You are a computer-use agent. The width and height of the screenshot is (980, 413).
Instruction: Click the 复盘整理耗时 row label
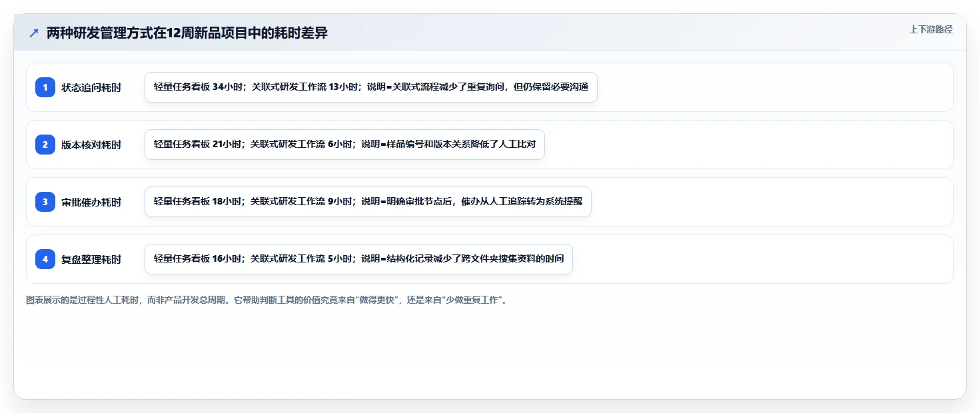pos(91,259)
